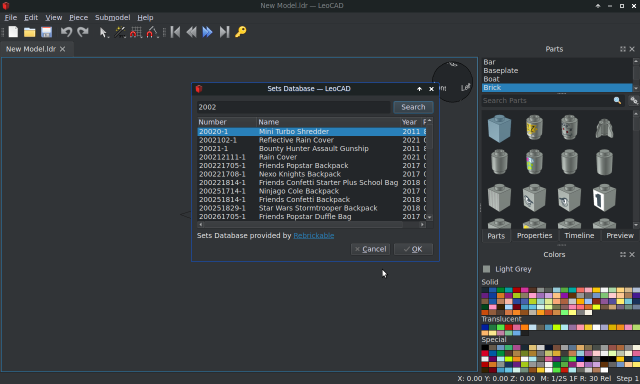Float the Colors panel
This screenshot has width=640, height=384.
coord(622,254)
